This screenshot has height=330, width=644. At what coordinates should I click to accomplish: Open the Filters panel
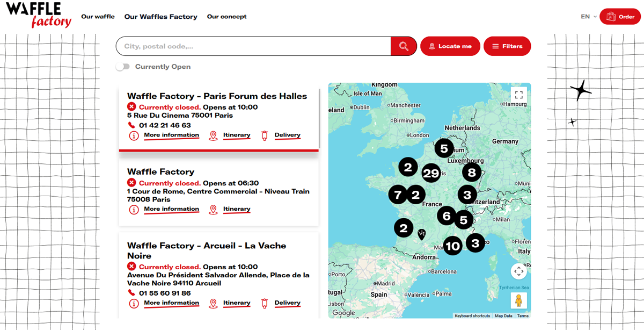point(507,46)
